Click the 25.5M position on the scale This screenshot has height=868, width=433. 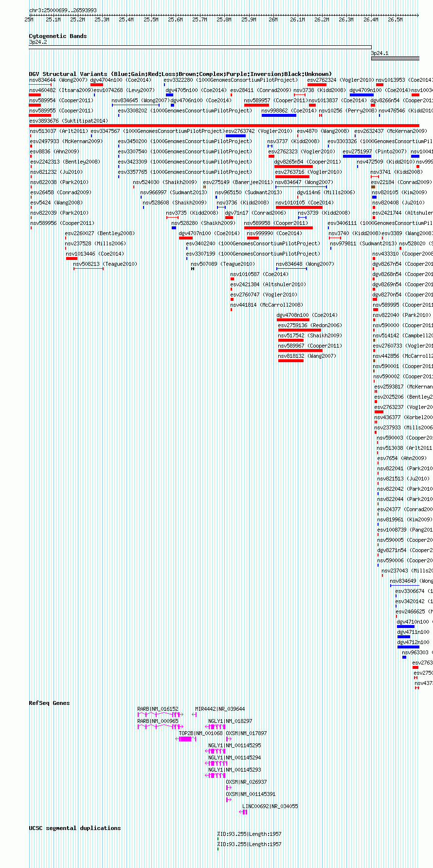[151, 19]
